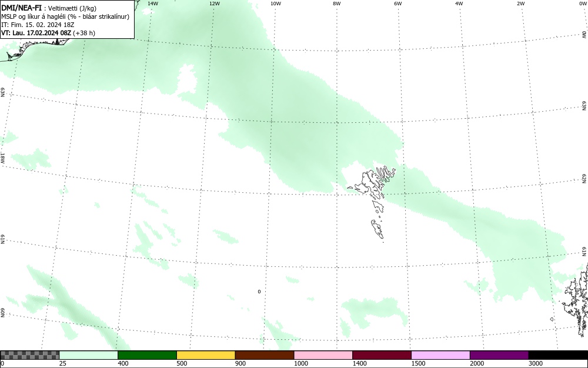Click the Shetland coastline outline at the right edge
Viewport: 588px width, 368px height.
click(x=576, y=300)
